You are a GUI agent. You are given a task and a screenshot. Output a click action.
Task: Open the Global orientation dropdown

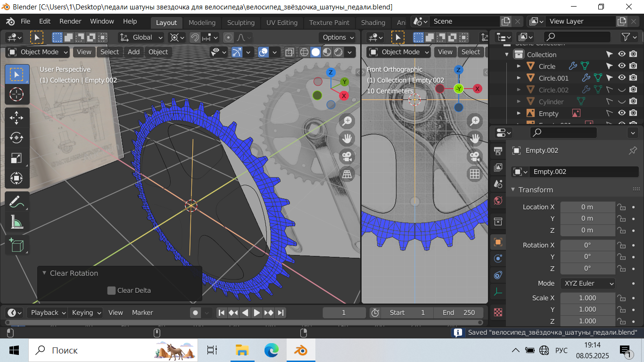141,38
